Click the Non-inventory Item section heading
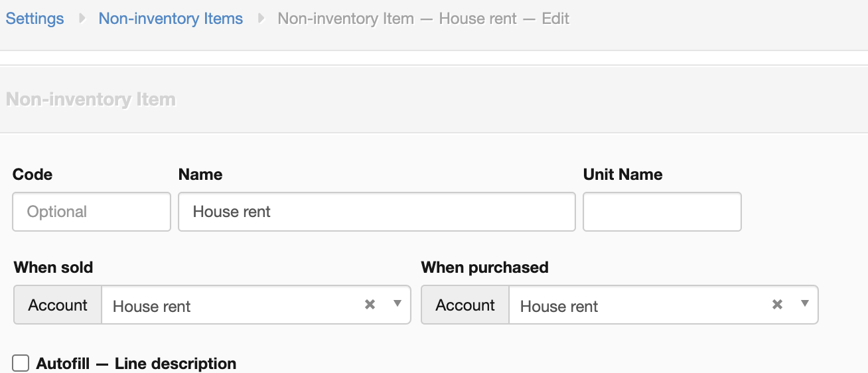Screen dimensions: 868x373 click(x=91, y=100)
